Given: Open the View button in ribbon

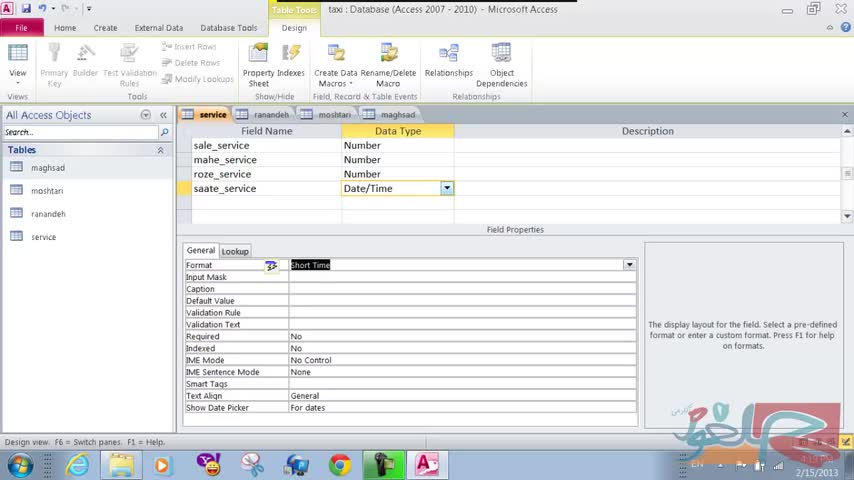Looking at the screenshot, I should [17, 64].
